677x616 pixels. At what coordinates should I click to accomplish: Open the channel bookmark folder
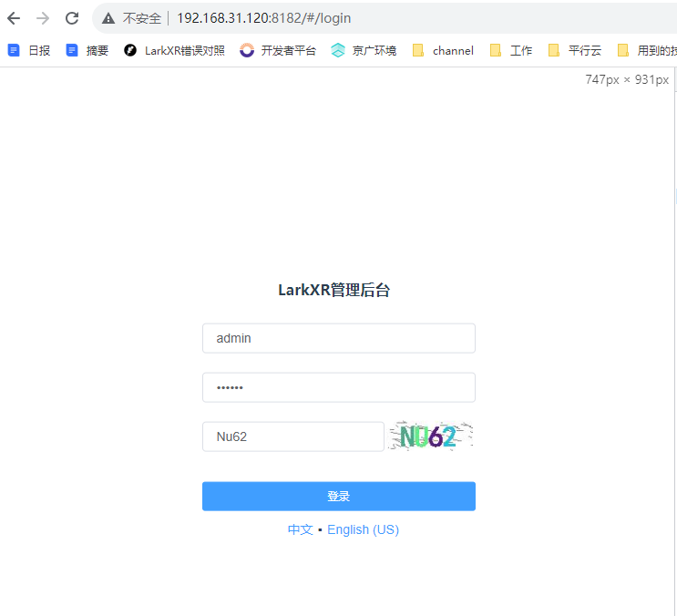tap(443, 50)
